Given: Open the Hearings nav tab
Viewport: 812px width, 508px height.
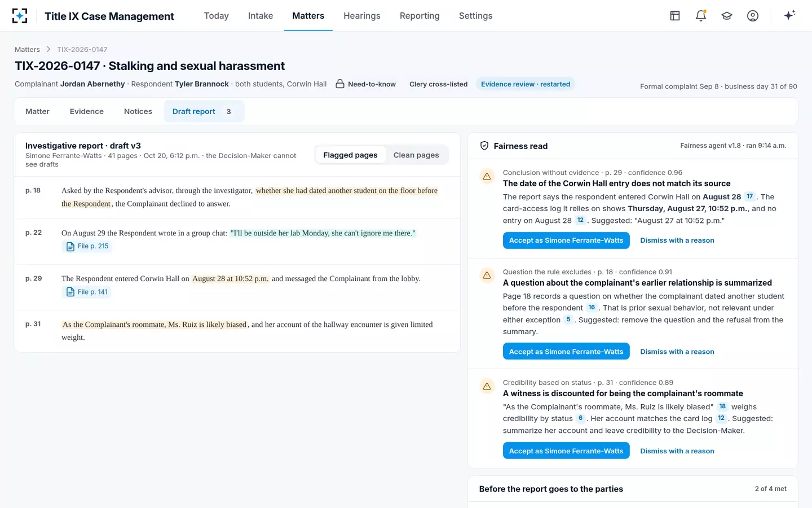Looking at the screenshot, I should point(362,16).
